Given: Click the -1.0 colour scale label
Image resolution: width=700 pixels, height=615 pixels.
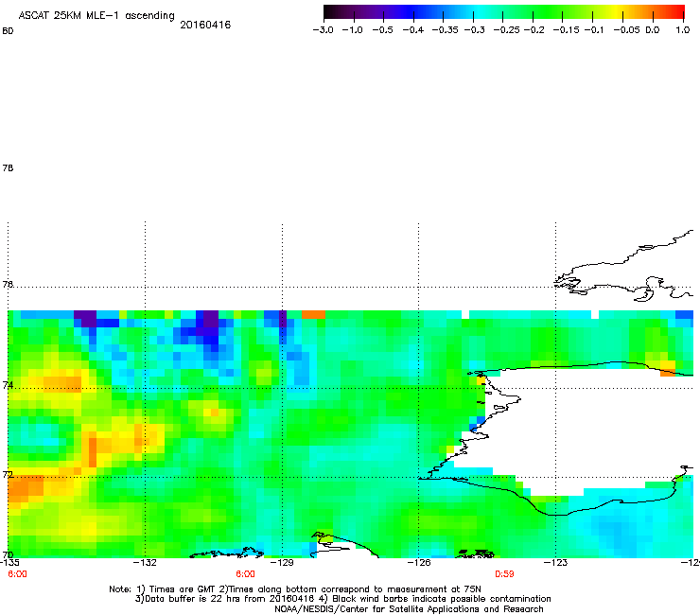Looking at the screenshot, I should tap(352, 30).
